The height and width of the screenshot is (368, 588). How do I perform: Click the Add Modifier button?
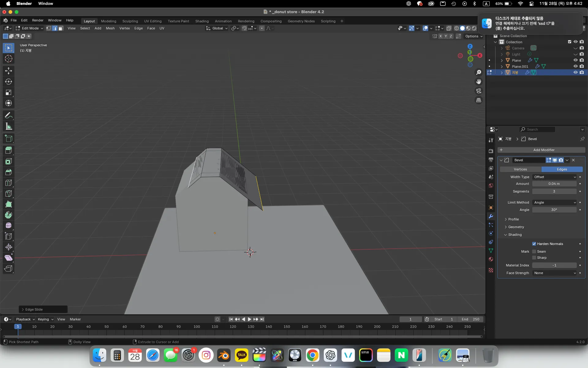pos(541,150)
